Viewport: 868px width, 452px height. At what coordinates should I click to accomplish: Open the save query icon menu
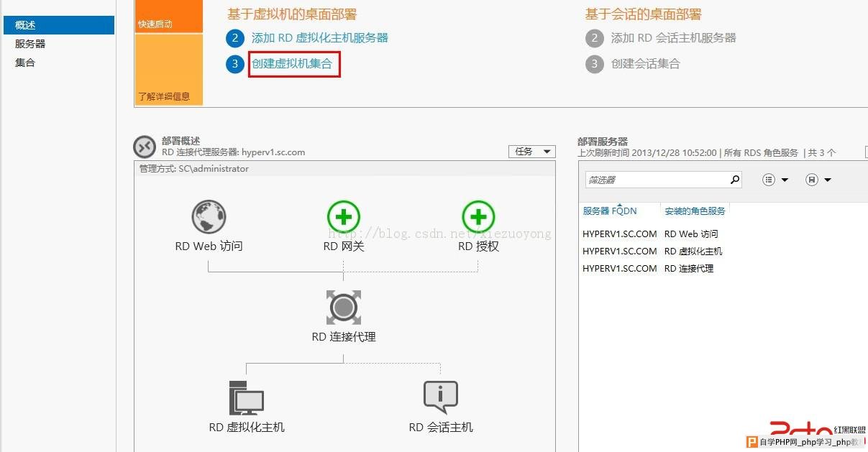tap(811, 180)
